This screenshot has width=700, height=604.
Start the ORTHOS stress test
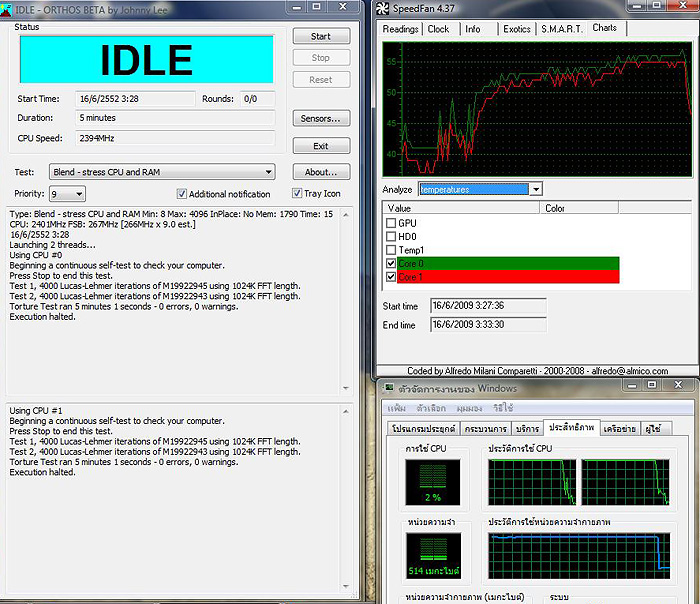click(x=321, y=36)
